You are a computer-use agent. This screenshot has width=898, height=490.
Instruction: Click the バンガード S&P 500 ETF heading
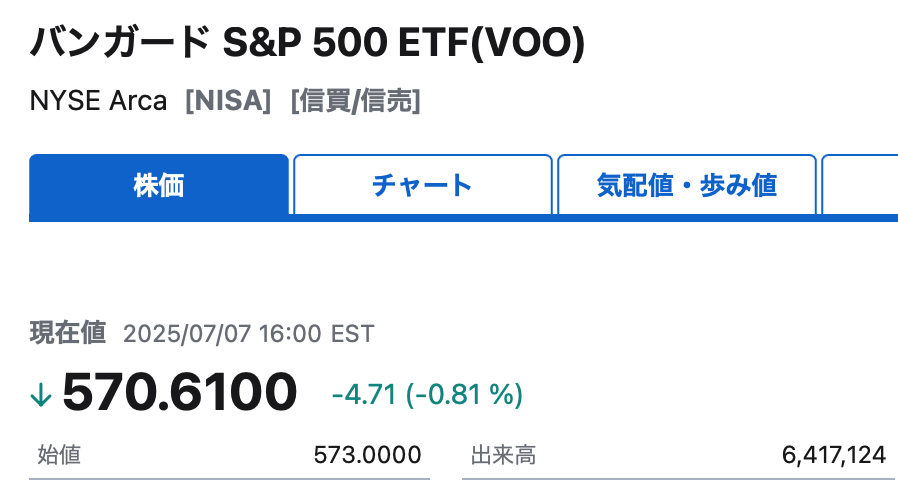(x=248, y=43)
